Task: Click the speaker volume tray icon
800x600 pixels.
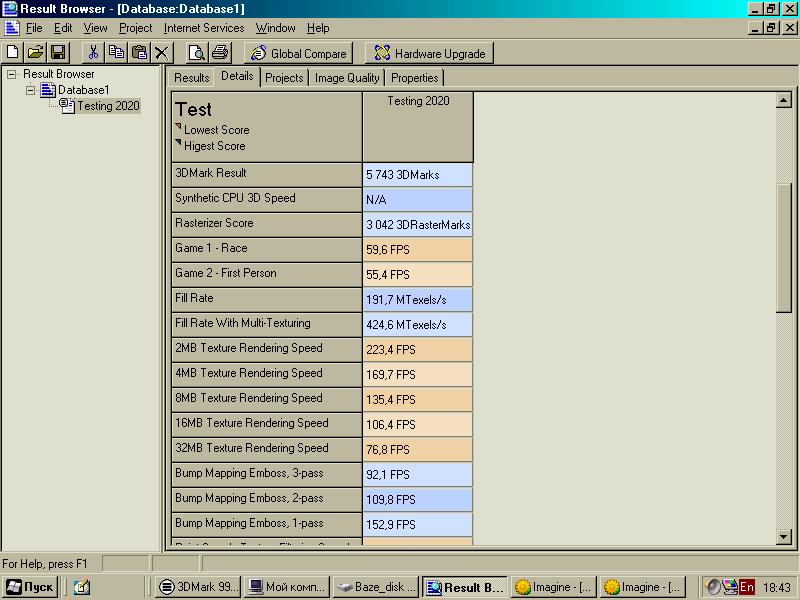Action: [713, 587]
